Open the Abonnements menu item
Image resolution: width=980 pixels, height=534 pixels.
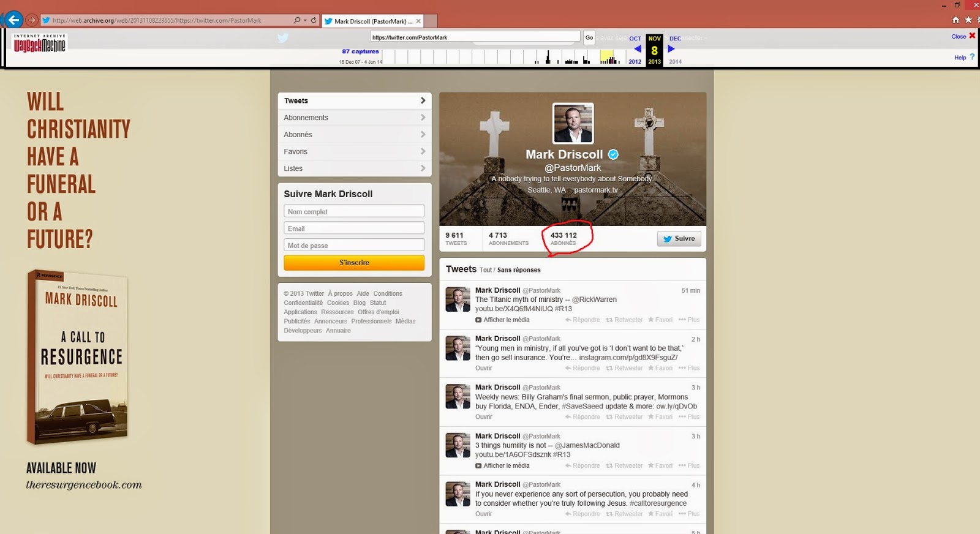[355, 118]
